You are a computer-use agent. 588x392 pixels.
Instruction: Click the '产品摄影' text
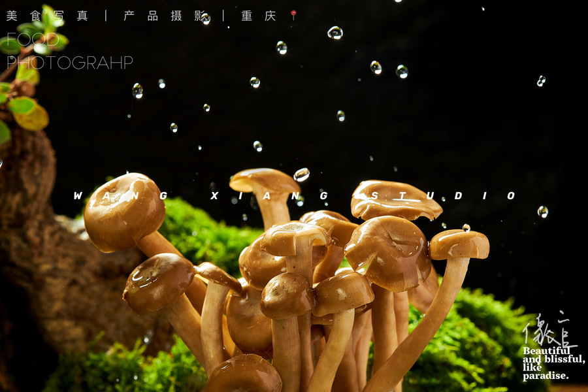click(165, 16)
